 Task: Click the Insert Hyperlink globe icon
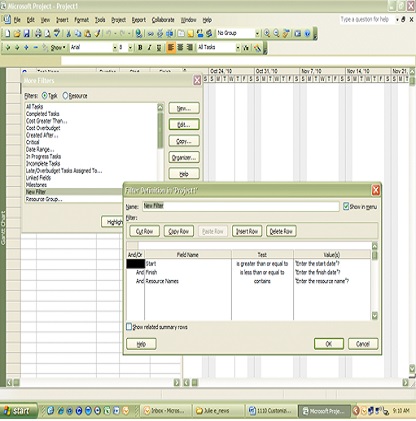[x=139, y=33]
